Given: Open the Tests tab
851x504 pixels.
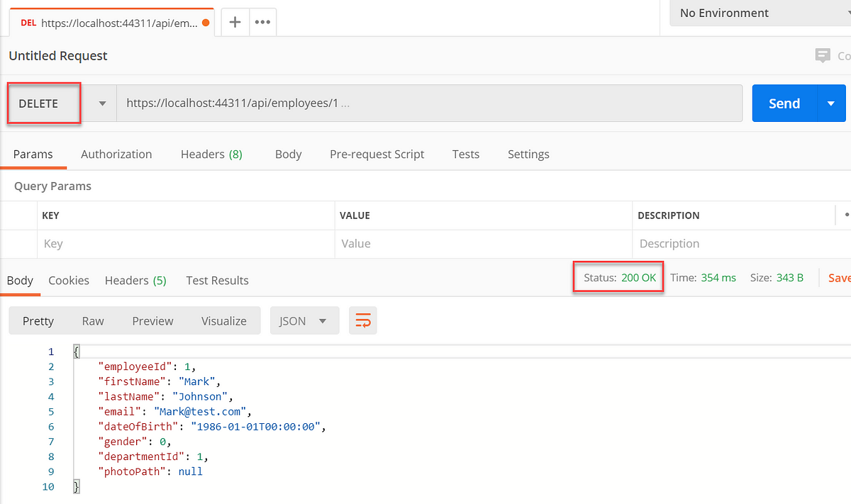Looking at the screenshot, I should pos(466,154).
